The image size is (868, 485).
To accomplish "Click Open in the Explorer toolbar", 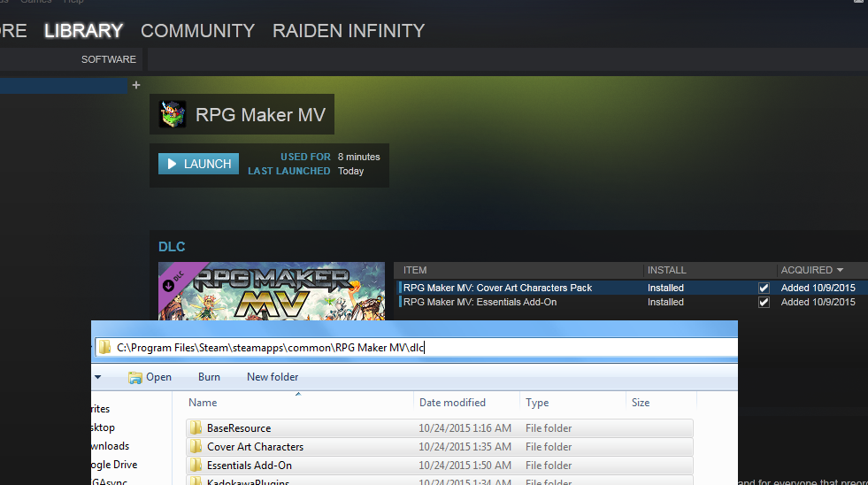I will coord(150,377).
